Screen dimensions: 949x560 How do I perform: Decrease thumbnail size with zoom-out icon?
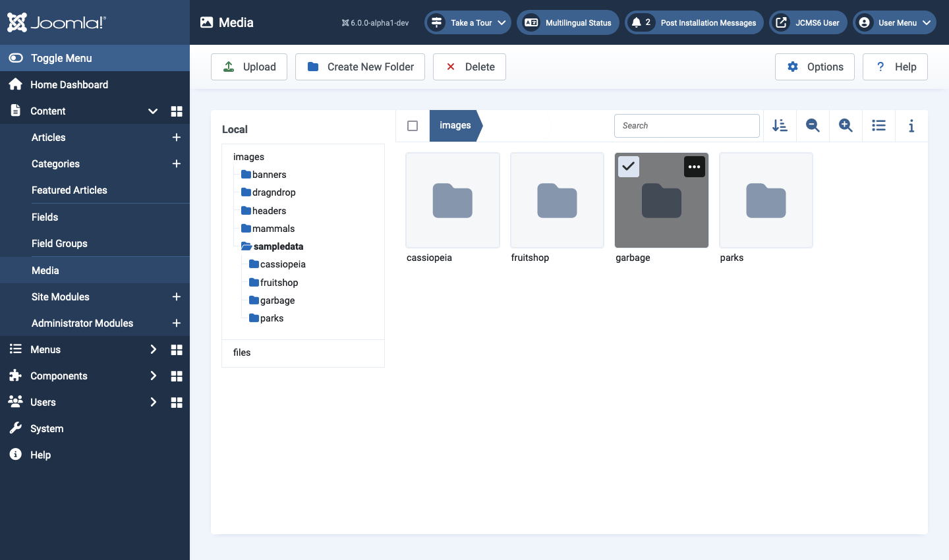pyautogui.click(x=813, y=126)
